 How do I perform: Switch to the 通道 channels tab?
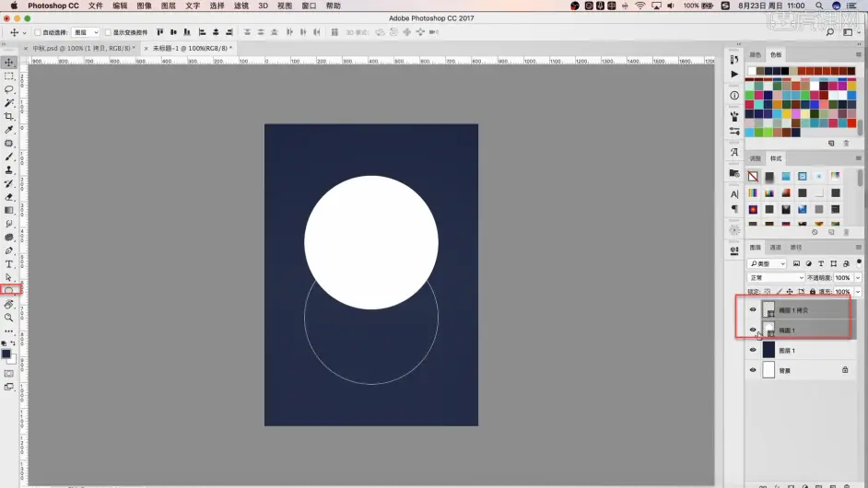pos(776,248)
